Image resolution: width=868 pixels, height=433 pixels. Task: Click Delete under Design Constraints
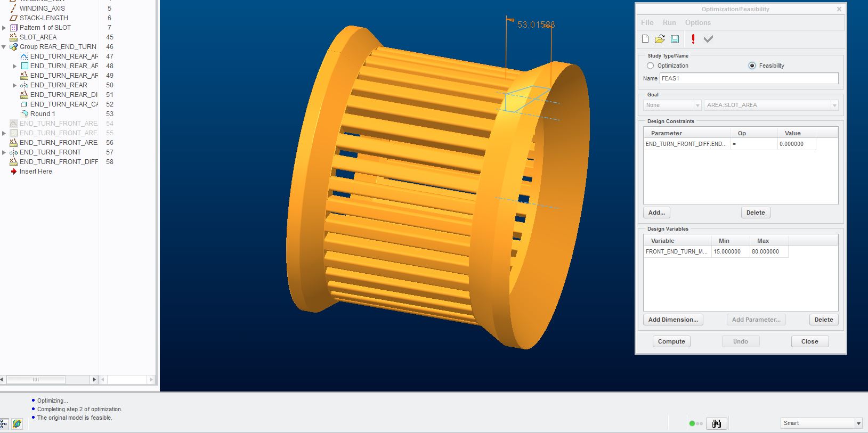[x=756, y=213]
